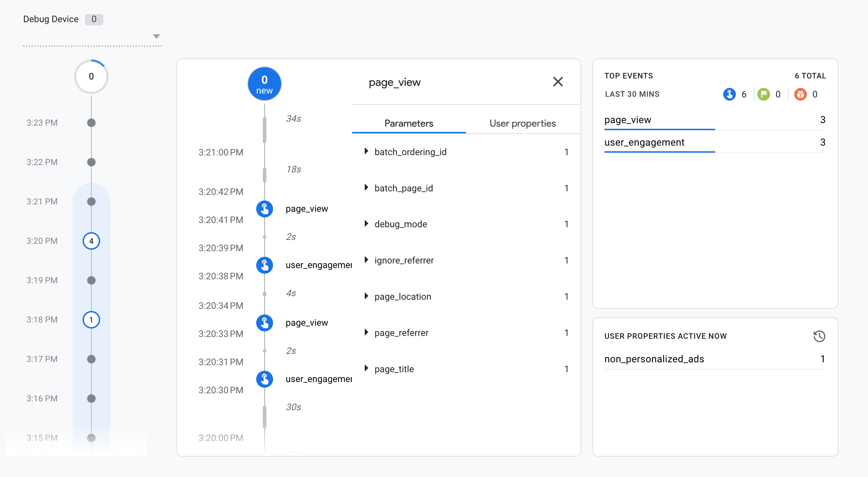Click the 3:20 PM timeline bubble with 4 events
This screenshot has width=868, height=477.
pyautogui.click(x=91, y=241)
